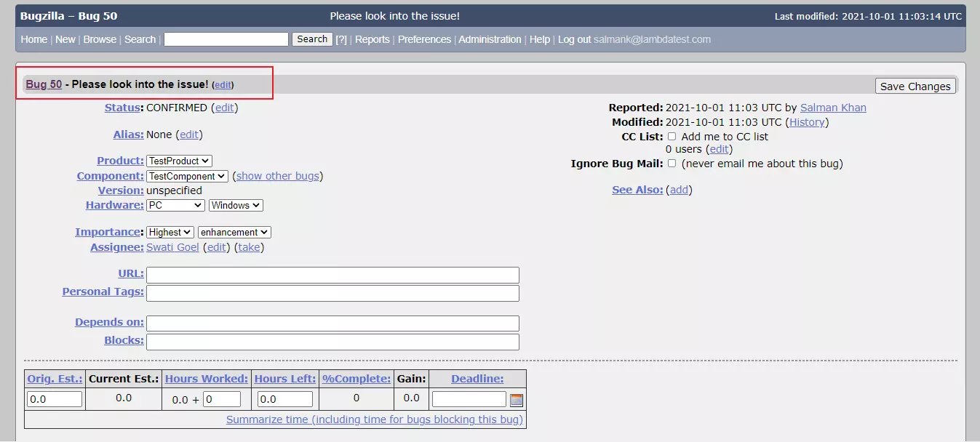Enable the Ignore Bug Mail checkbox
Viewport: 980px width, 442px height.
point(672,164)
